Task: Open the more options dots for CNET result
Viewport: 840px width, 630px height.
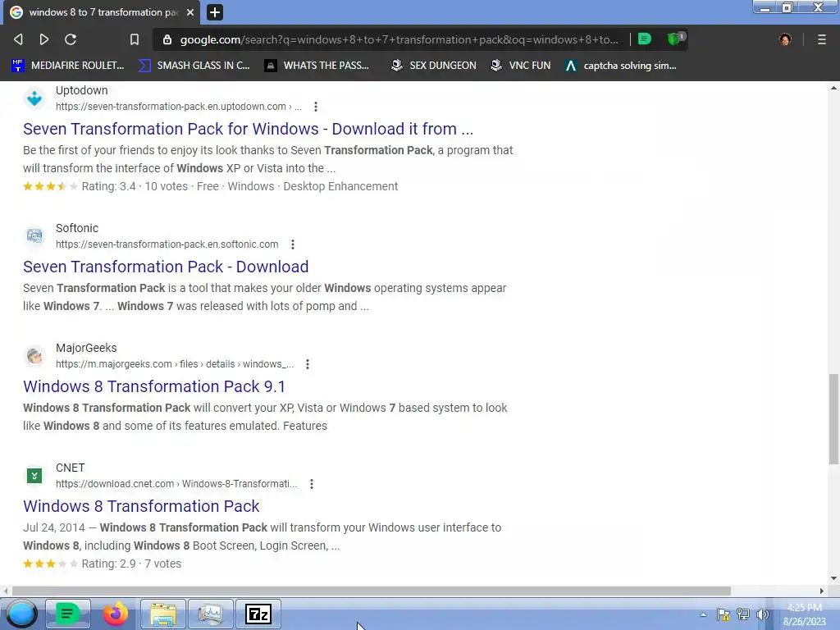Action: (x=312, y=484)
